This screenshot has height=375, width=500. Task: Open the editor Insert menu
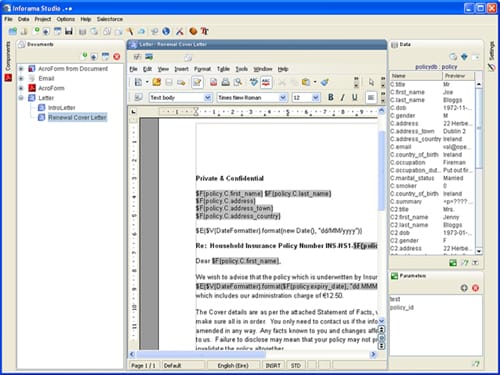click(181, 69)
